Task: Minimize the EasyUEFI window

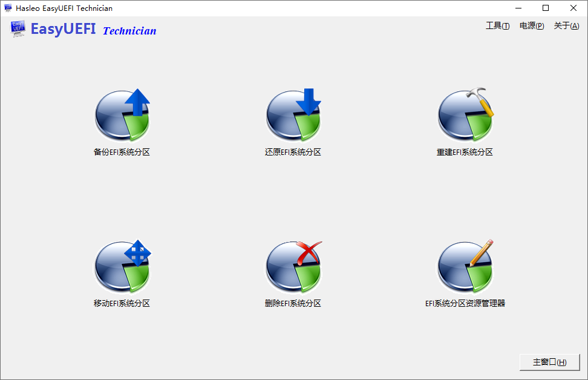Action: click(x=519, y=8)
